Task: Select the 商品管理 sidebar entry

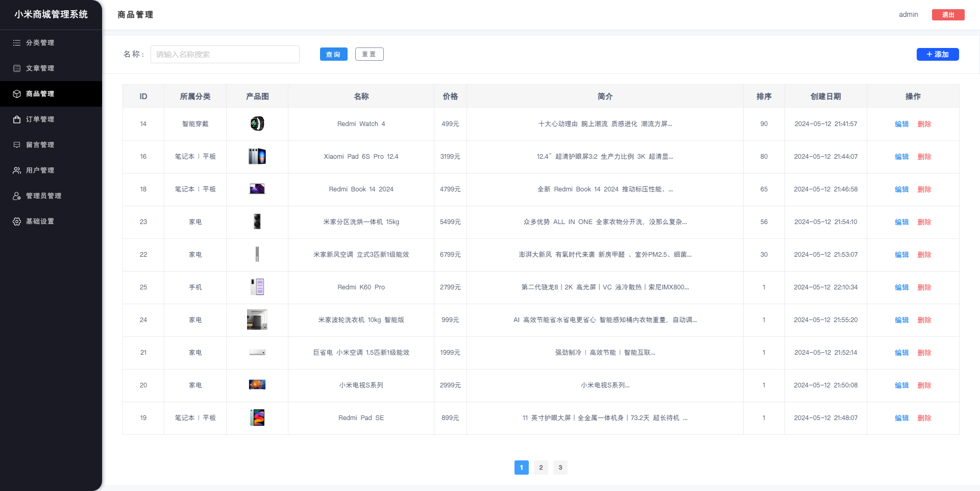Action: [x=51, y=94]
